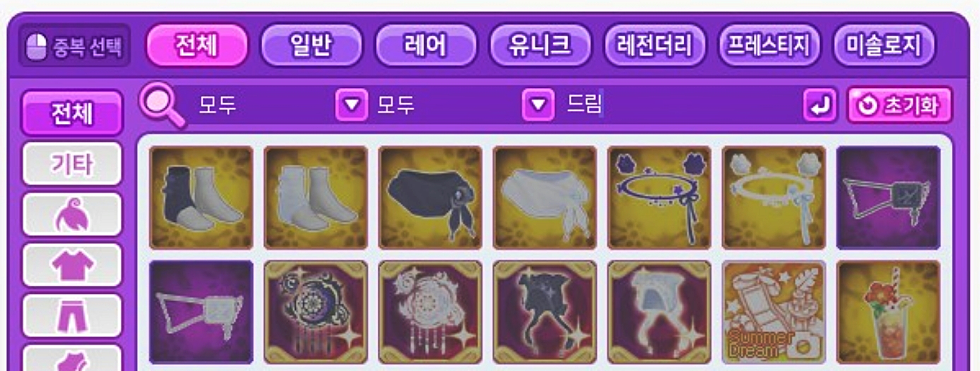Click the 드림 search text field

(681, 104)
